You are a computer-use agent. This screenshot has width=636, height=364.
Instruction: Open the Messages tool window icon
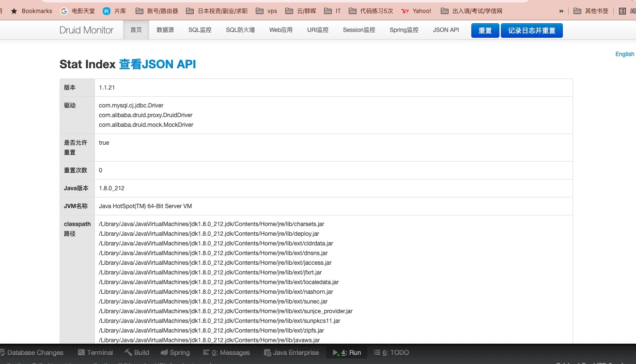pyautogui.click(x=206, y=352)
